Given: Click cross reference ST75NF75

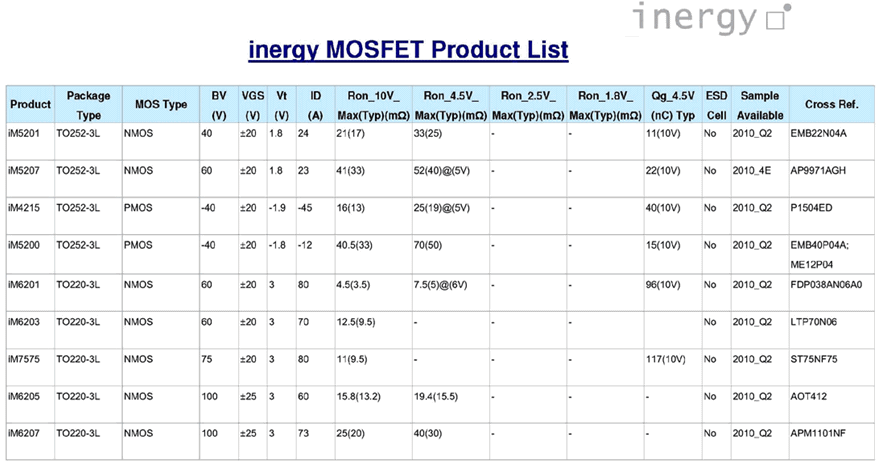Looking at the screenshot, I should click(x=814, y=360).
